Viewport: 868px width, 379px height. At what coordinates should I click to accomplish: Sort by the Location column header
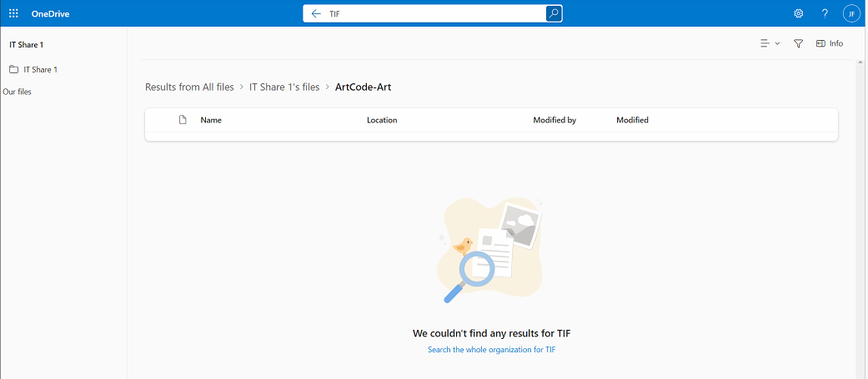click(x=382, y=120)
